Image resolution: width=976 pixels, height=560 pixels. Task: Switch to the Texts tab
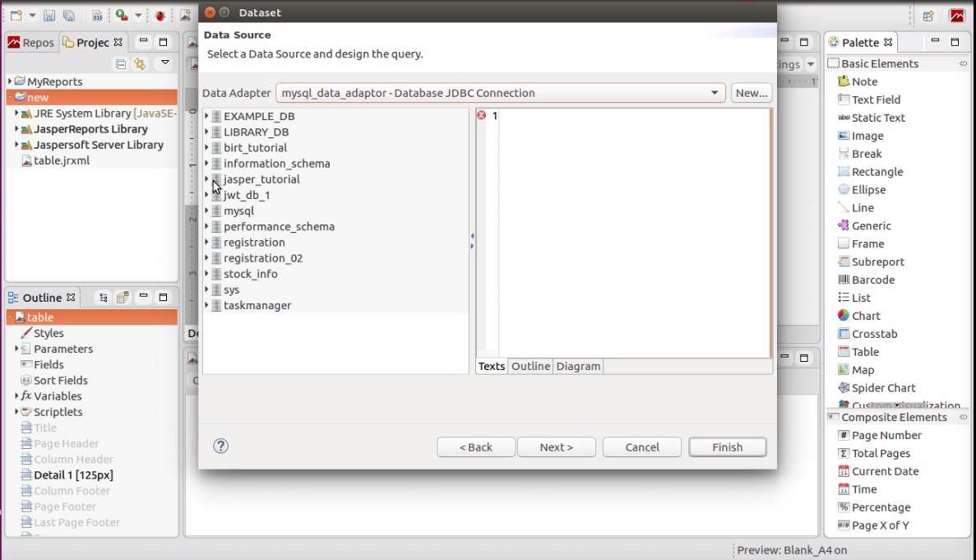492,367
